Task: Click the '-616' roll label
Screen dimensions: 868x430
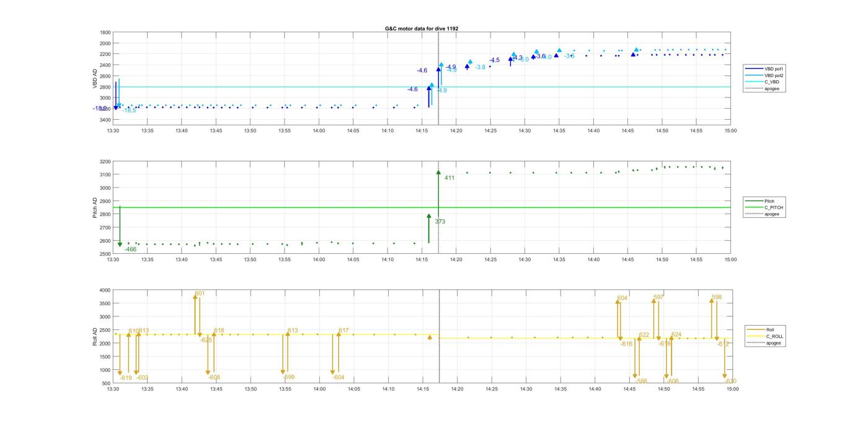Action: [x=626, y=344]
